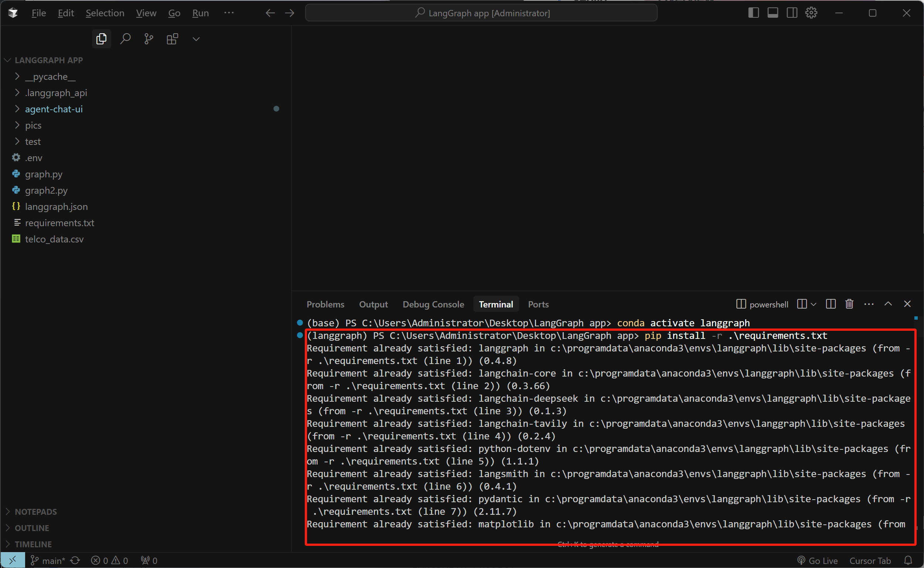Show additional menu items via ellipsis
This screenshot has height=568, width=924.
coord(229,13)
